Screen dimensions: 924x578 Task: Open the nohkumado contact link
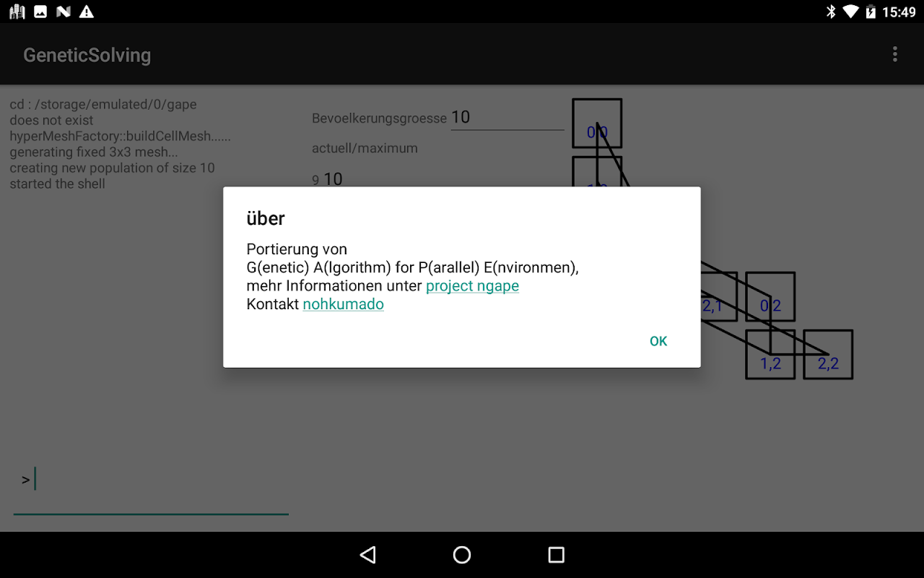[x=343, y=304]
